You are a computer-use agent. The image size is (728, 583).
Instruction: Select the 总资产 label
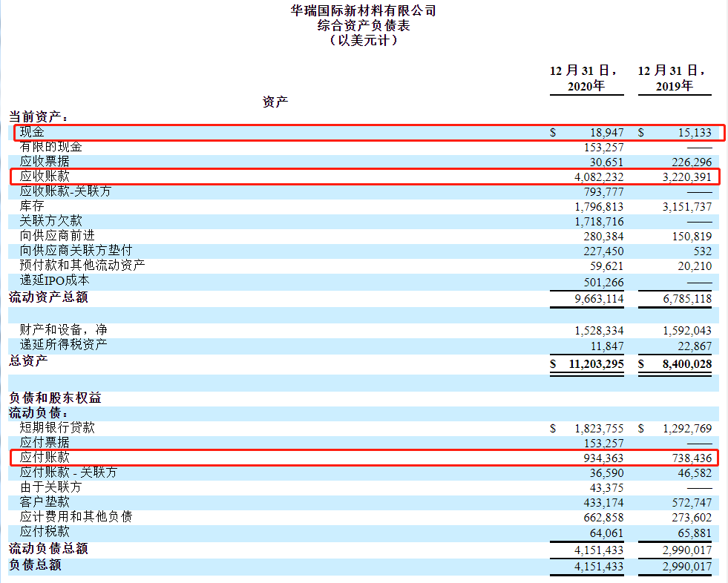[x=28, y=360]
